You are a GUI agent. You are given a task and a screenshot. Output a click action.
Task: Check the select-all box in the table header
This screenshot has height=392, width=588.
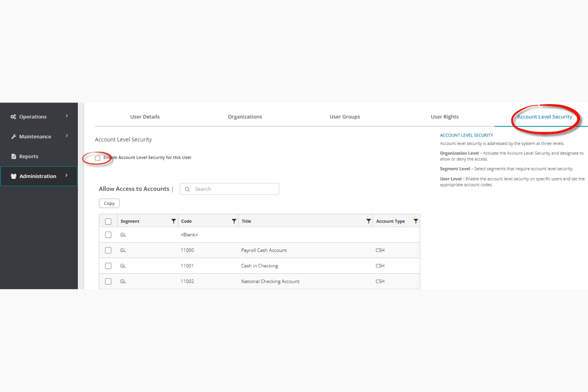[x=108, y=222]
